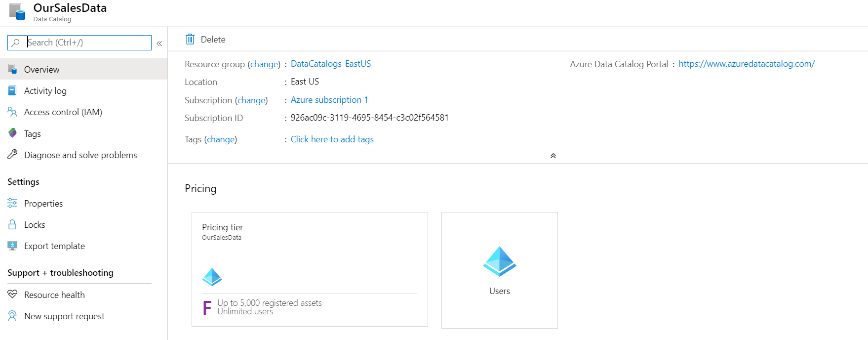Open the Azure subscription 1 link
This screenshot has width=868, height=340.
[x=329, y=100]
